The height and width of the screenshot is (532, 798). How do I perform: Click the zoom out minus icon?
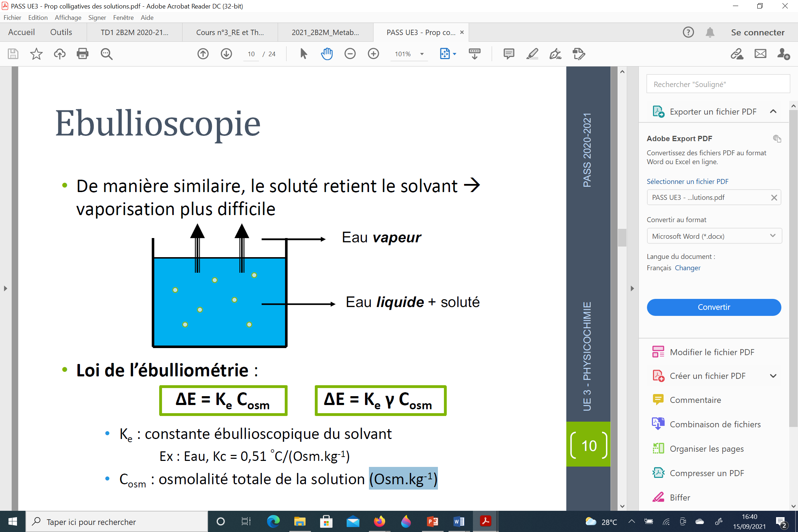[350, 54]
